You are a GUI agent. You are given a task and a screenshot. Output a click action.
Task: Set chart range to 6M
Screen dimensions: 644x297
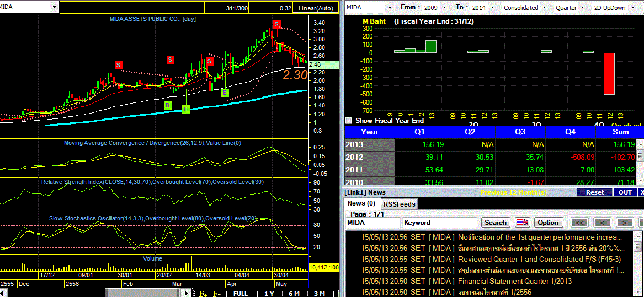point(294,293)
